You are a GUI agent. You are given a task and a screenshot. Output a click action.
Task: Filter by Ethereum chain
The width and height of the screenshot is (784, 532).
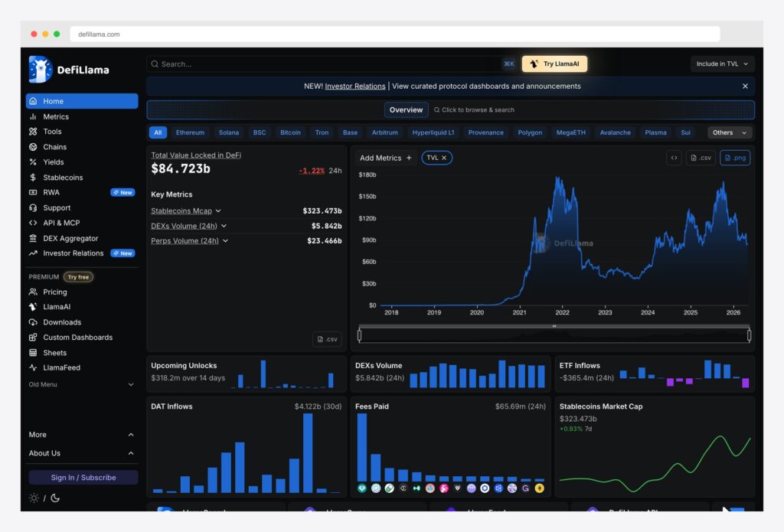[x=190, y=132]
